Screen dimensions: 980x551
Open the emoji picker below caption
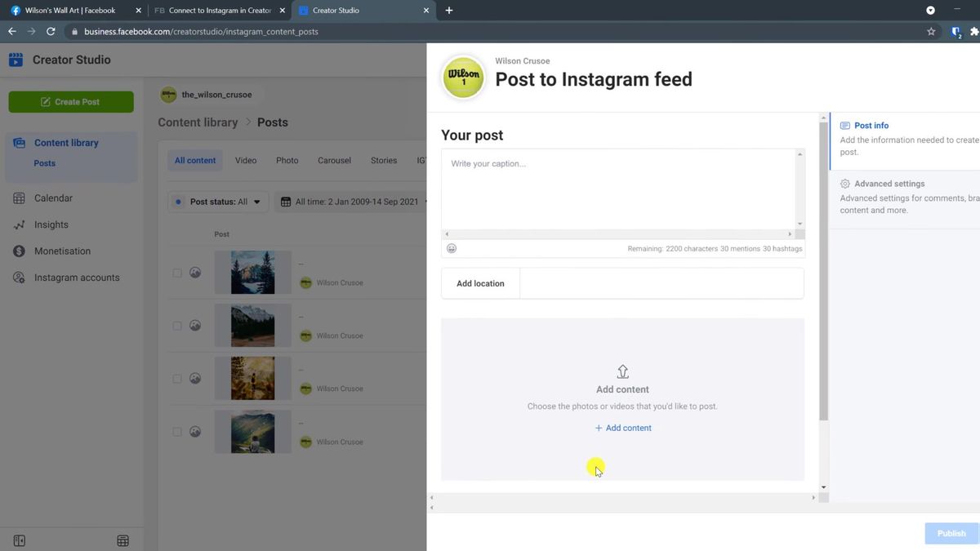click(x=452, y=248)
